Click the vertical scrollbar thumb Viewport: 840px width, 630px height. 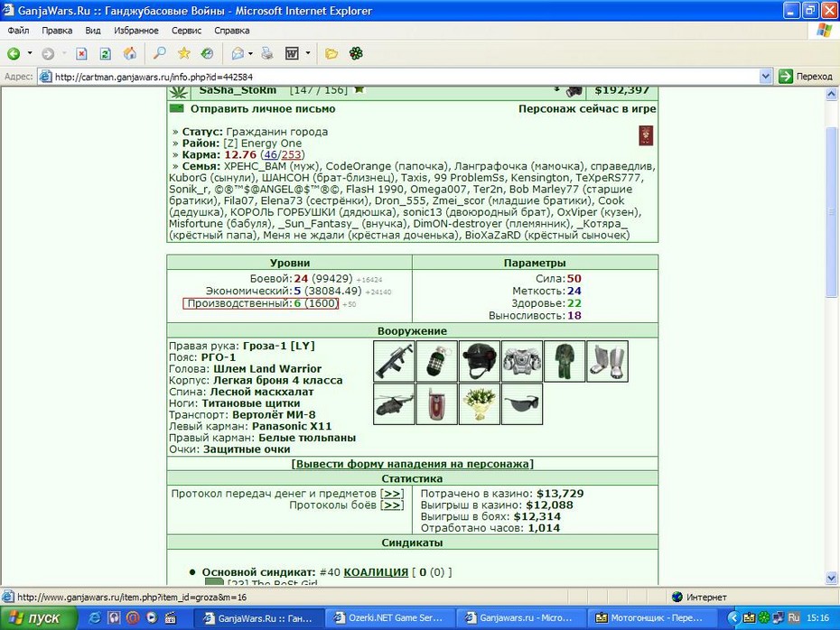pos(832,212)
